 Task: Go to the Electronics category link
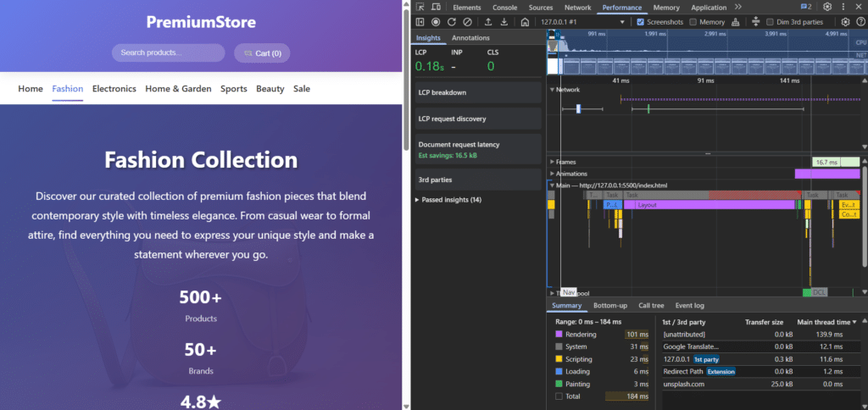(x=114, y=89)
